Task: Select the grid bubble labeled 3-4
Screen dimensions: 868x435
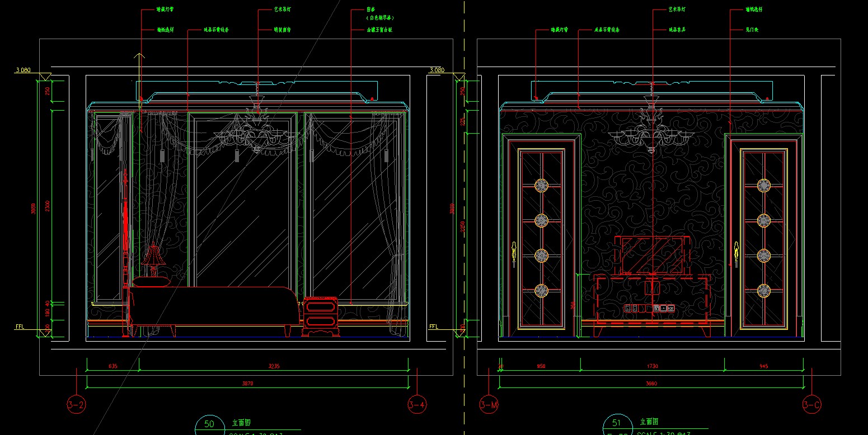Action: 417,404
